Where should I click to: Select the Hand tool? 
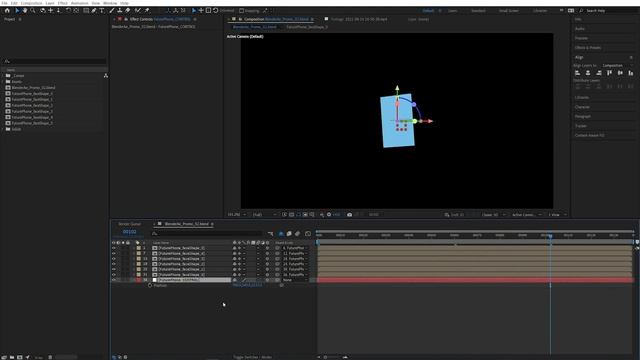(25, 11)
